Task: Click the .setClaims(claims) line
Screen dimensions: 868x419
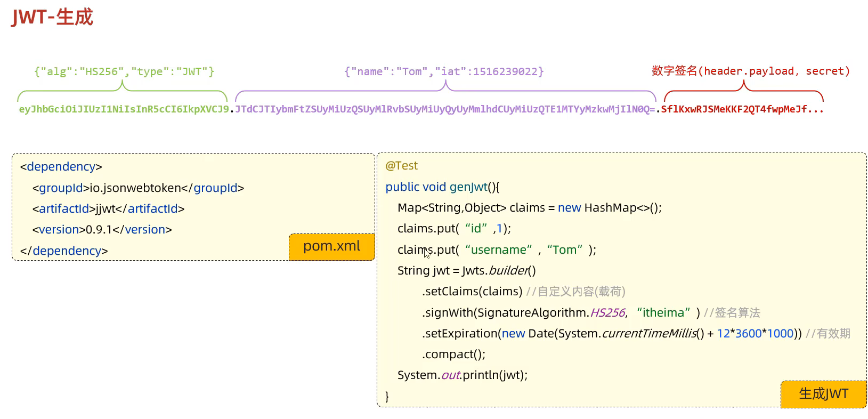Action: tap(472, 291)
